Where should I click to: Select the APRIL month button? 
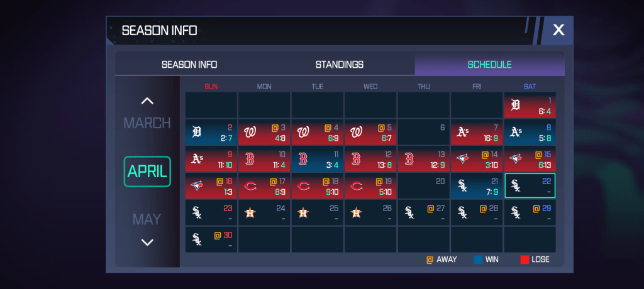click(x=147, y=172)
